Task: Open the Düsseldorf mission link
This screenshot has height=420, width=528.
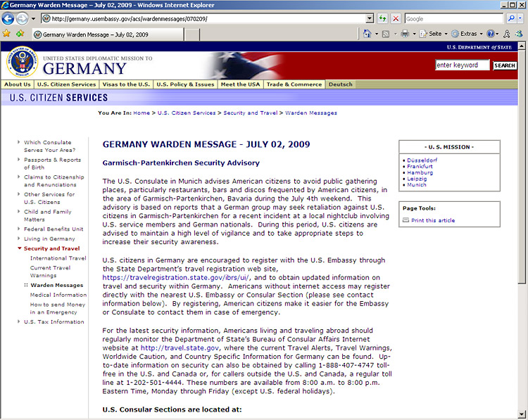Action: 422,160
